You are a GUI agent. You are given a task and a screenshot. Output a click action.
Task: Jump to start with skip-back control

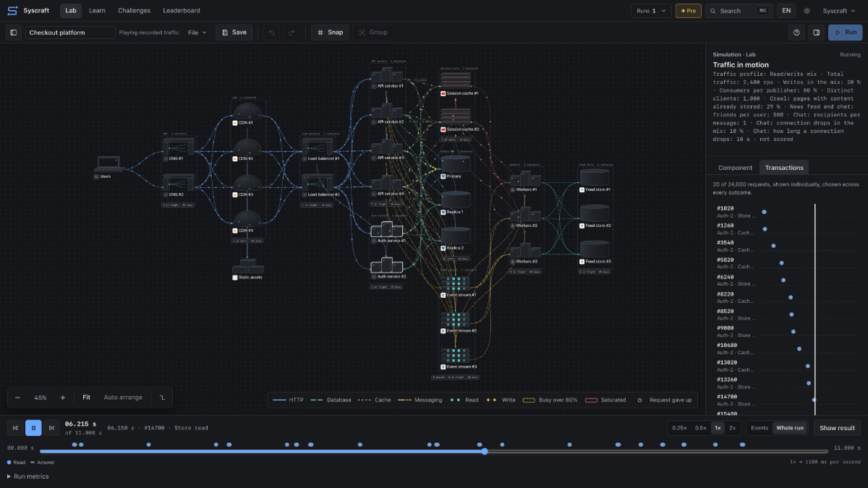pyautogui.click(x=15, y=428)
